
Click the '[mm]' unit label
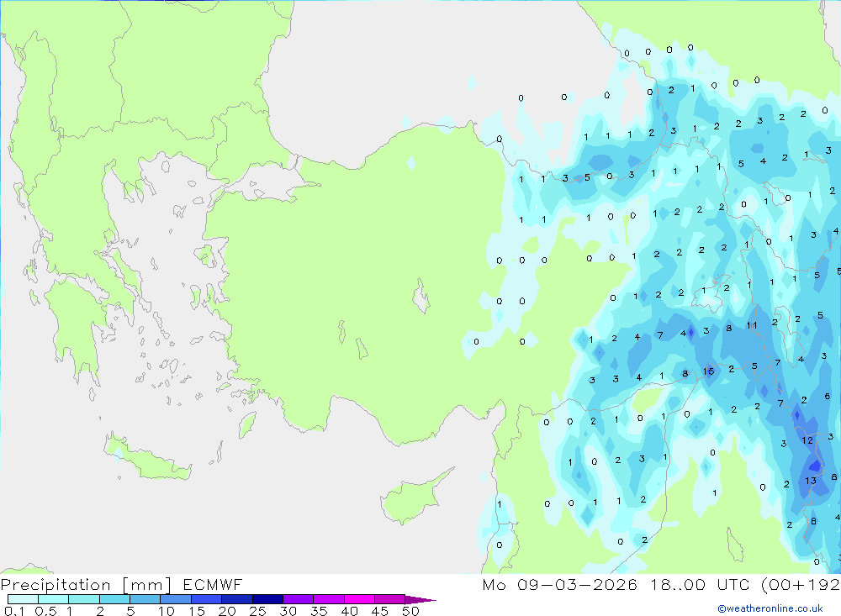147,585
